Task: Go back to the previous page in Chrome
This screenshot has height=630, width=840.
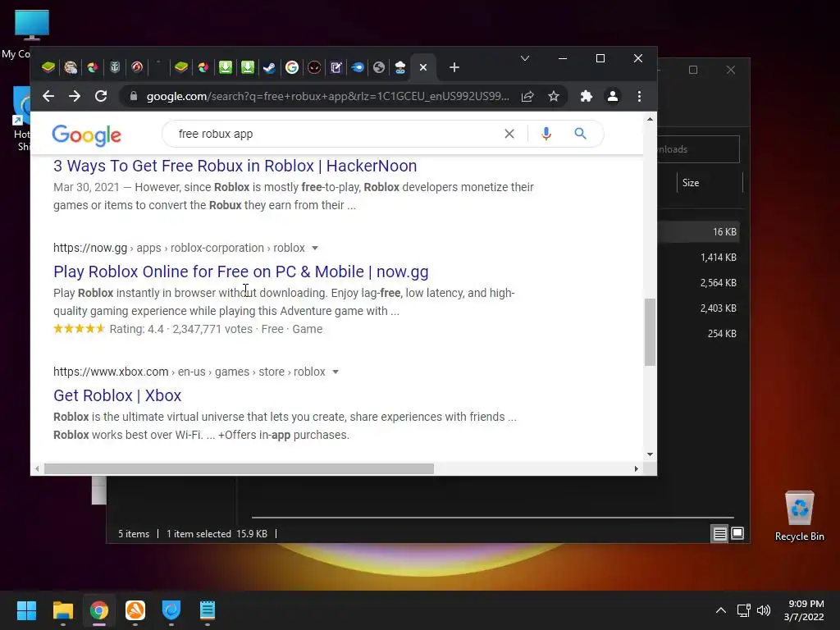Action: 48,97
